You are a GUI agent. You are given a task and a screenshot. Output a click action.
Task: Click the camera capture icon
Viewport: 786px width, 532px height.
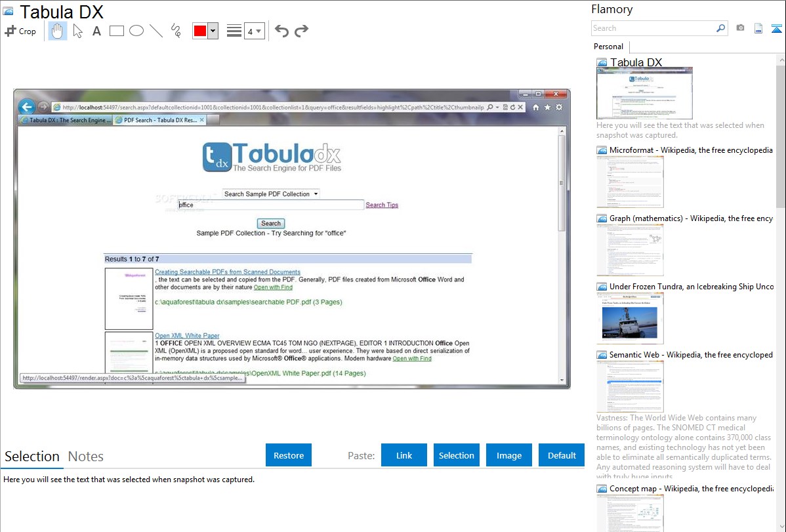coord(740,28)
